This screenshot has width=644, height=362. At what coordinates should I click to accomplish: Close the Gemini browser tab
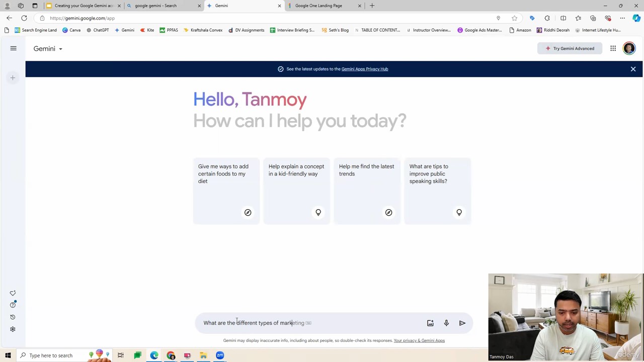[x=279, y=6]
